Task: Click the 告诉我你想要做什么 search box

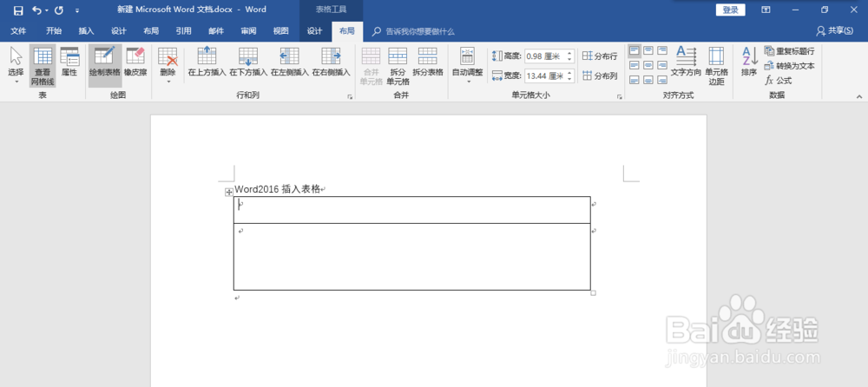Action: [x=419, y=31]
